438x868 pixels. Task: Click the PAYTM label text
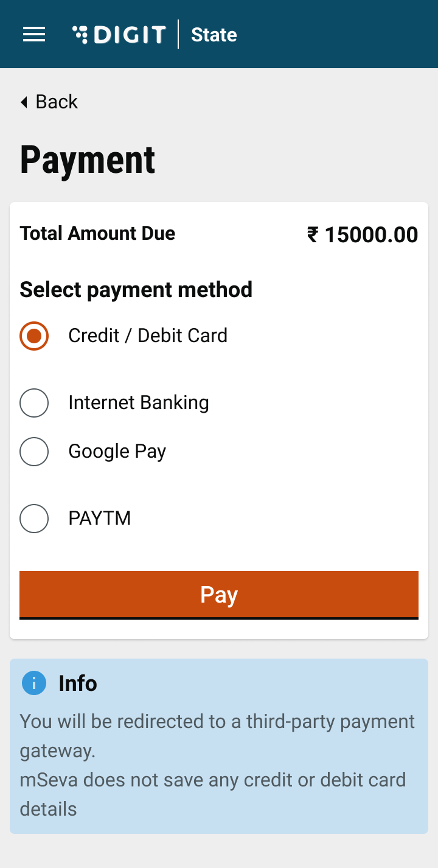(x=100, y=519)
